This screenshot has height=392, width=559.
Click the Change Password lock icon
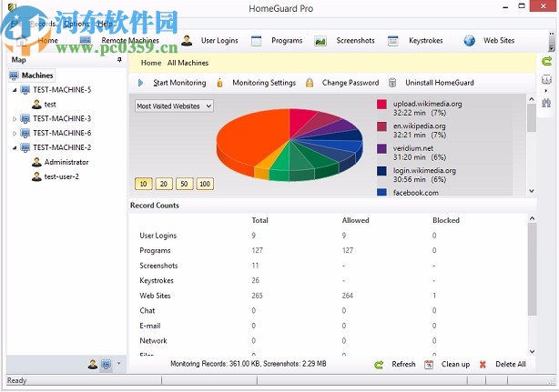[310, 83]
